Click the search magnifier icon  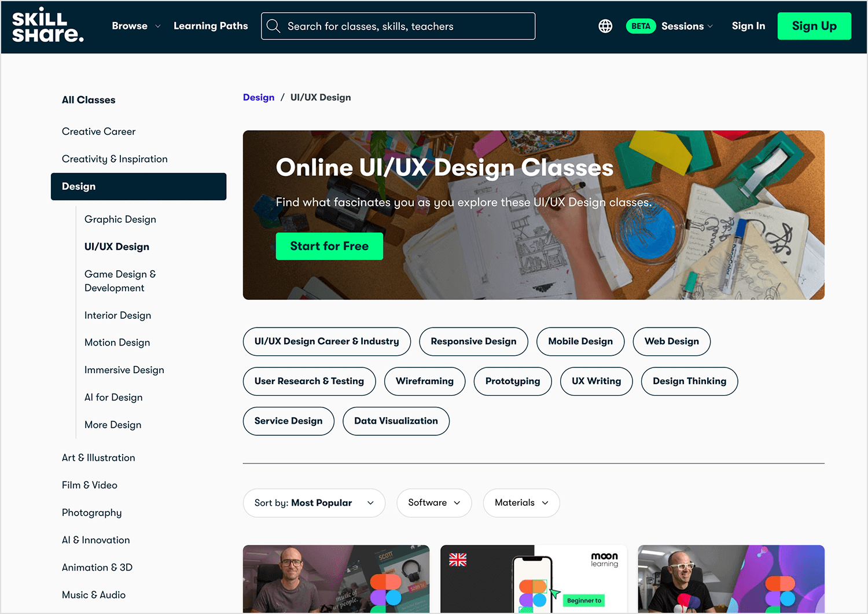coord(273,25)
